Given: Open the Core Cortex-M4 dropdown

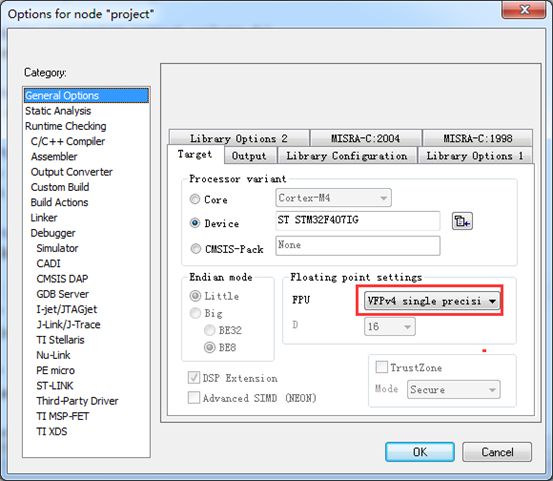Looking at the screenshot, I should click(333, 198).
